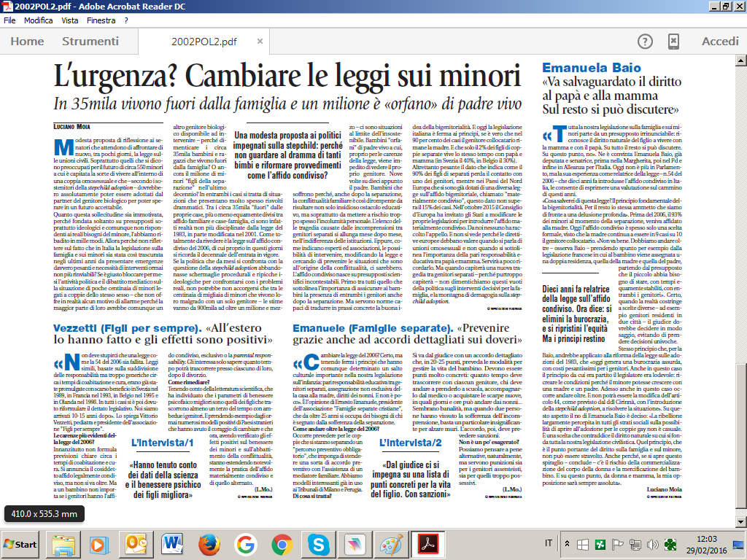Viewport: 747px width, 560px height.
Task: Open the File menu
Action: tap(9, 20)
